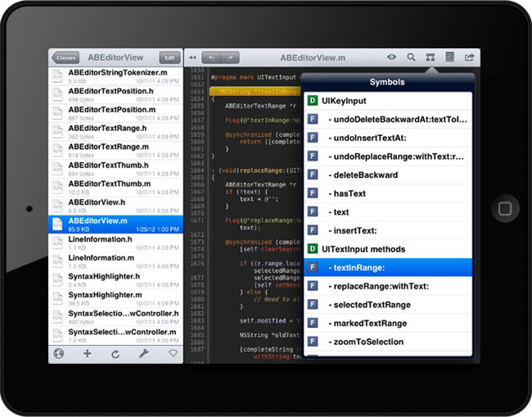Toggle the Symbols list icon in toolbar
This screenshot has height=417, width=532.
coord(431,57)
